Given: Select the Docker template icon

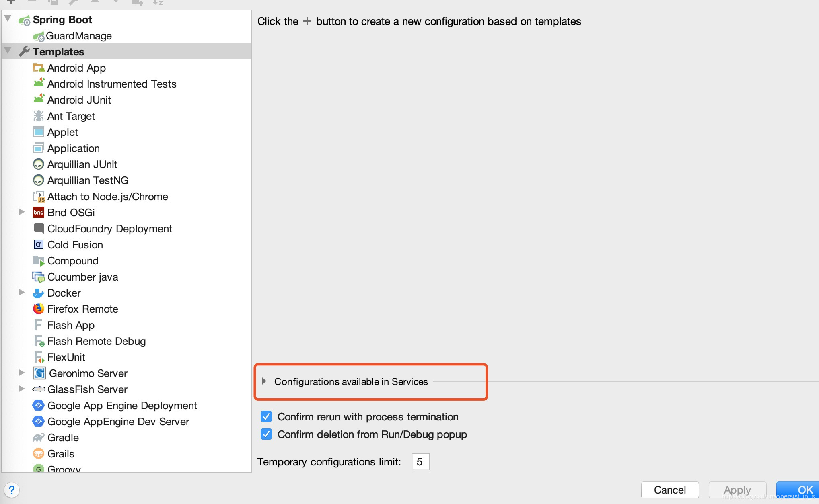Looking at the screenshot, I should click(37, 292).
